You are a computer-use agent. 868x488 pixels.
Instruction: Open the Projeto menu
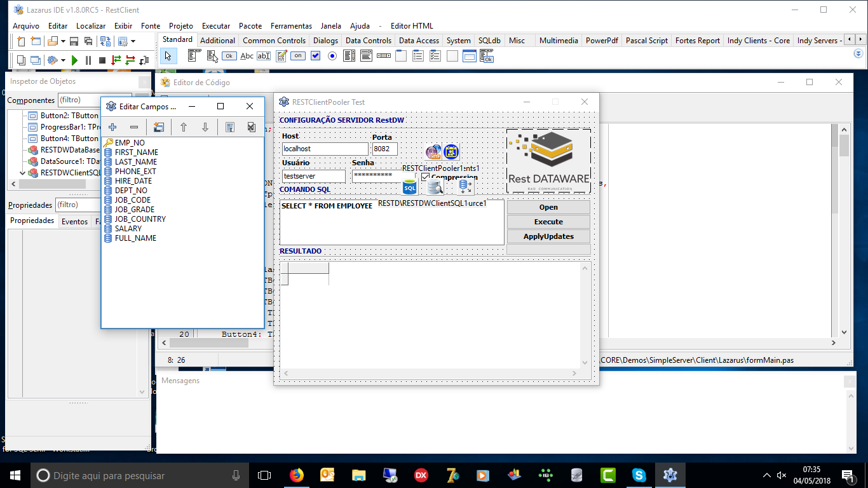coord(181,26)
